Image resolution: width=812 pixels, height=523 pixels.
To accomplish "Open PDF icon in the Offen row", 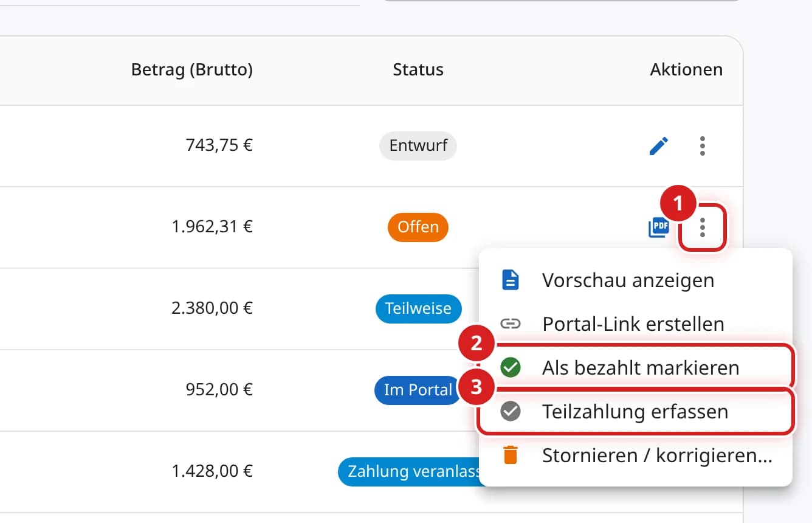I will tap(659, 227).
